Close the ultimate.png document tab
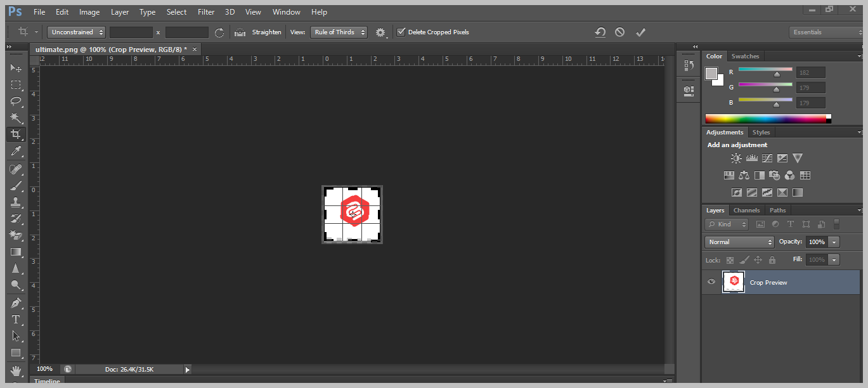The width and height of the screenshot is (868, 388). (195, 49)
